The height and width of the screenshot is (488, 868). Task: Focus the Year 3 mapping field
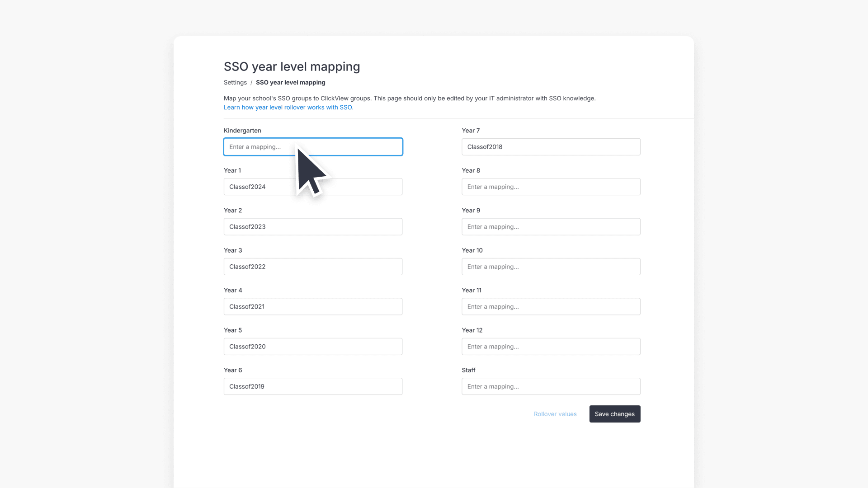313,267
